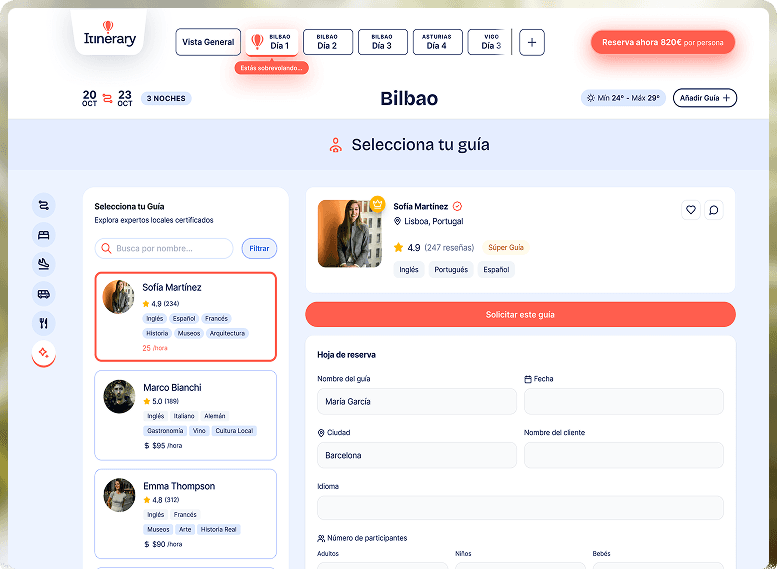The width and height of the screenshot is (777, 577).
Task: Select the Vigo Día 3 tab
Action: pos(489,42)
